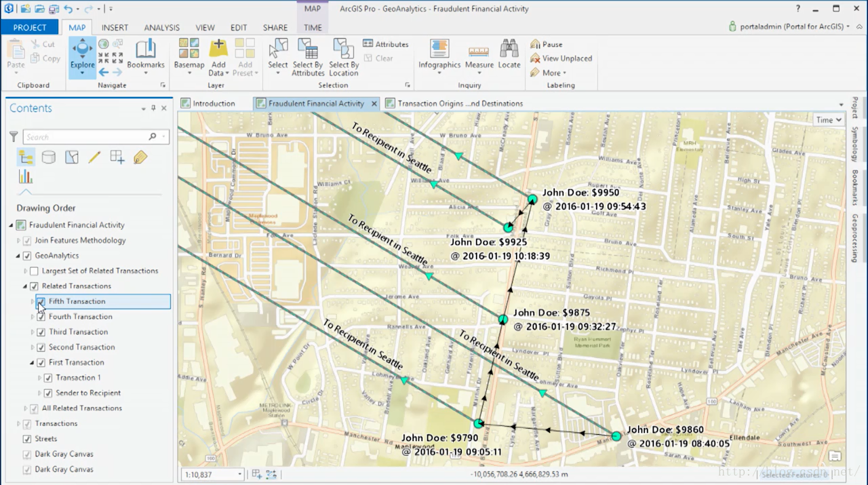Toggle the Second Transaction layer checkbox
The image size is (868, 485).
click(x=41, y=347)
